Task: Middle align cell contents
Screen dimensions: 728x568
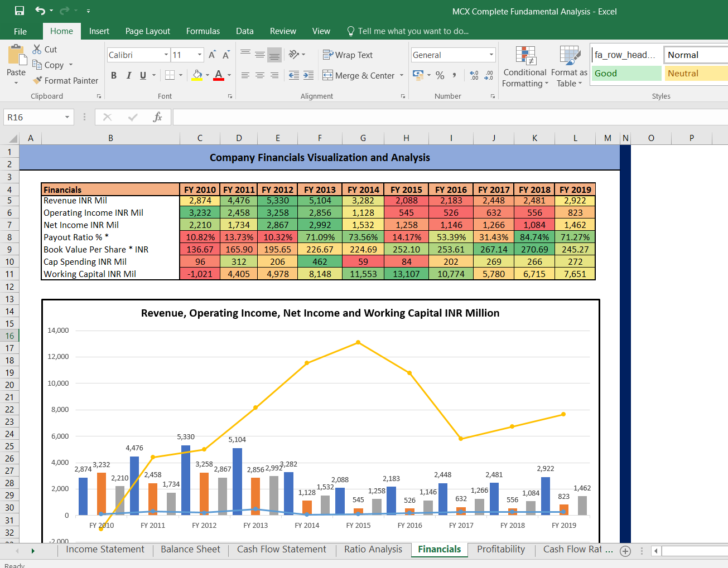Action: (260, 55)
